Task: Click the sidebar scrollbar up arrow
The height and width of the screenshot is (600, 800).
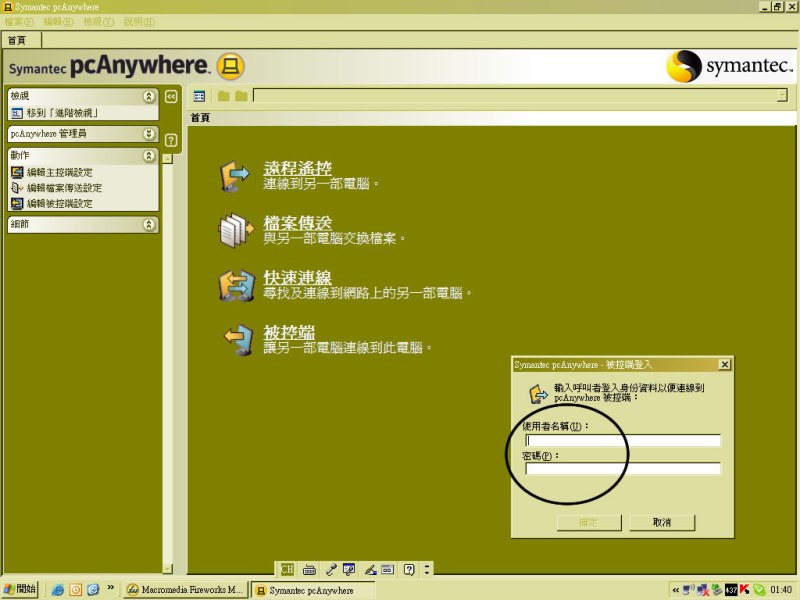Action: tap(167, 159)
